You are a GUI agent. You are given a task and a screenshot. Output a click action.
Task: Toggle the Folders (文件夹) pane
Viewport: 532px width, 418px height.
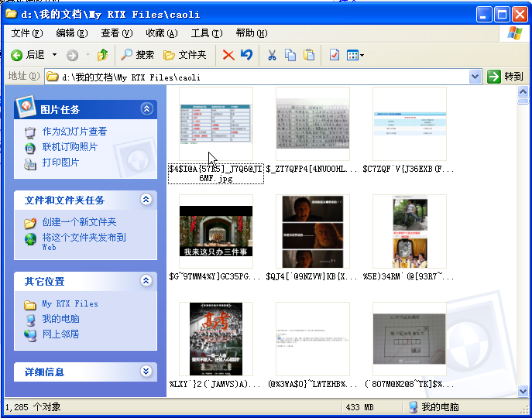pyautogui.click(x=184, y=55)
